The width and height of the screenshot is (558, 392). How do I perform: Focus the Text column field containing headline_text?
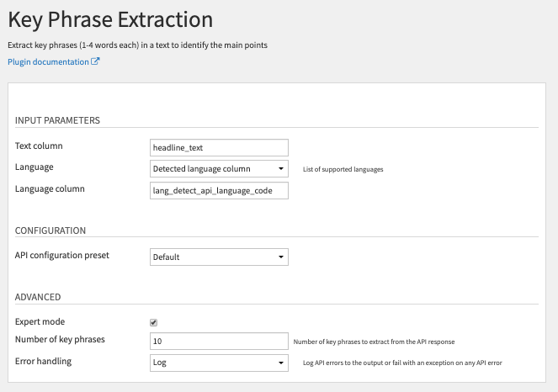tap(219, 147)
